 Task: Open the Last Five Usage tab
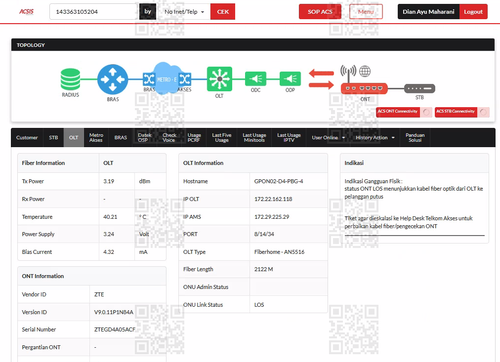(x=222, y=138)
